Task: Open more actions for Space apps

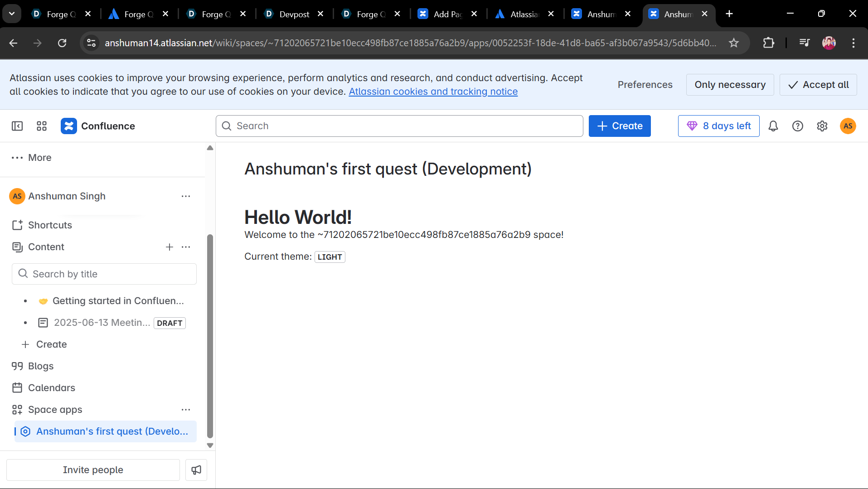Action: click(186, 410)
